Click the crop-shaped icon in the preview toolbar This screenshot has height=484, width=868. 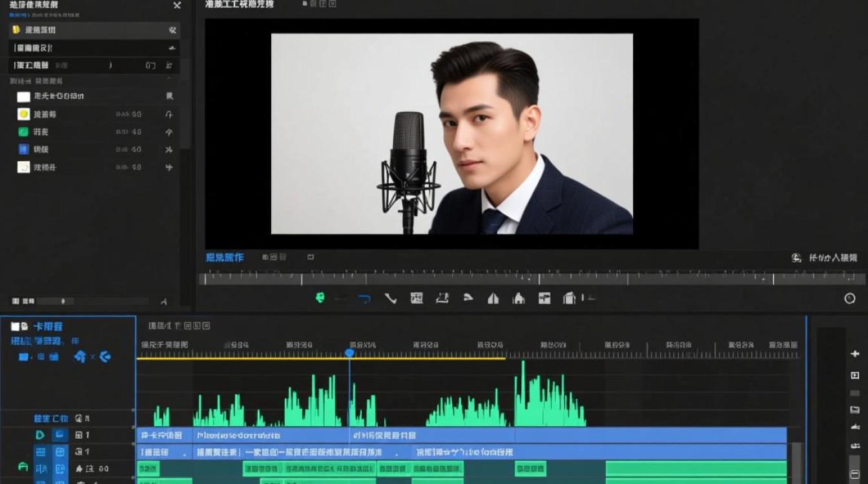pyautogui.click(x=442, y=298)
